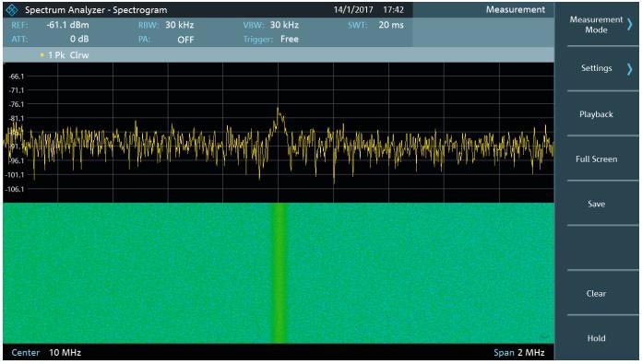Change the Trigger Free setting

pyautogui.click(x=290, y=40)
